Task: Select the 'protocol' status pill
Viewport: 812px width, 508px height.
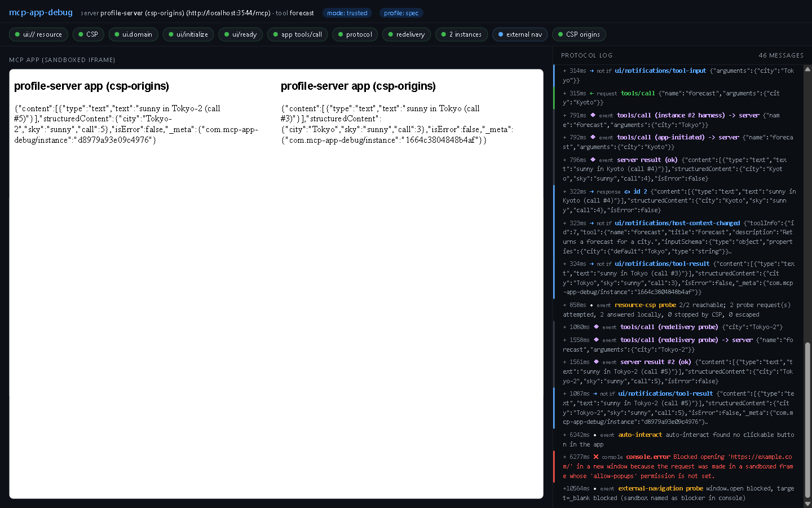Action: point(355,34)
